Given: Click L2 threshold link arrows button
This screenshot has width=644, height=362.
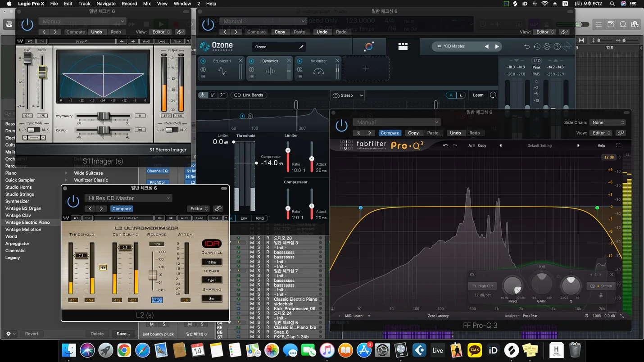Looking at the screenshot, I should pos(103,267).
